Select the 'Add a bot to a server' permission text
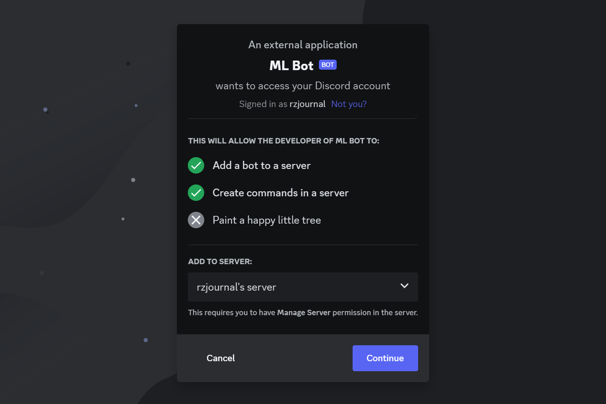The width and height of the screenshot is (606, 404). tap(261, 166)
